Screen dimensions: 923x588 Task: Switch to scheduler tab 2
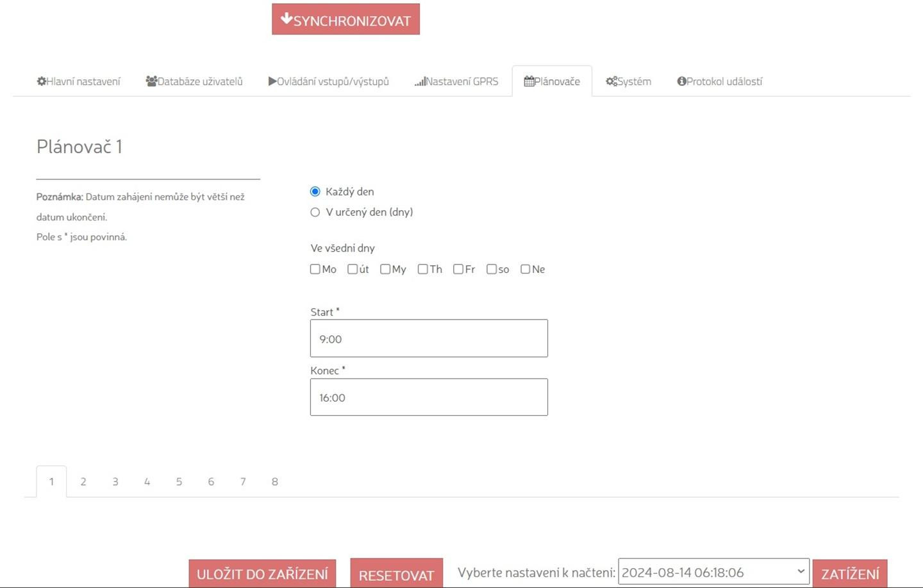83,482
